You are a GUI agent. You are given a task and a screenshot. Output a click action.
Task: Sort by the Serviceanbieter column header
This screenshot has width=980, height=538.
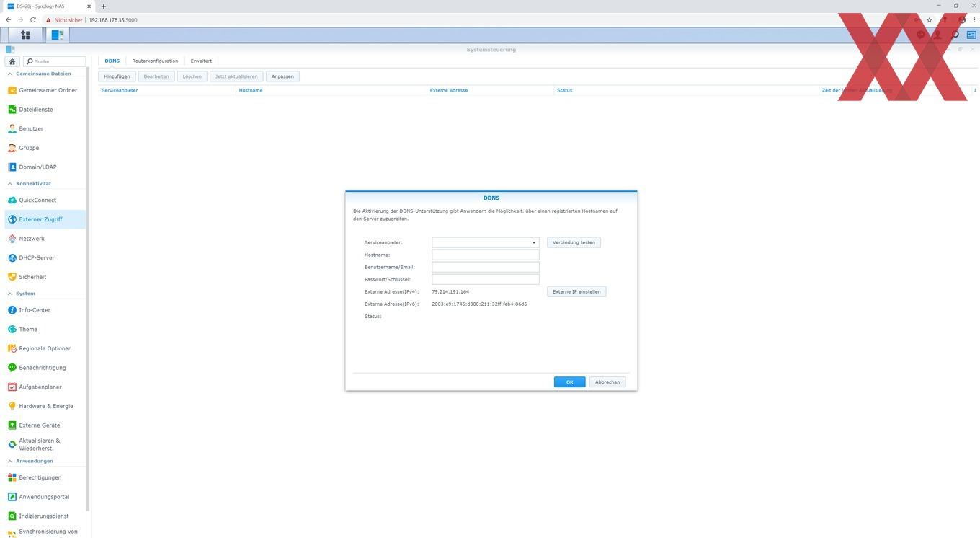167,90
